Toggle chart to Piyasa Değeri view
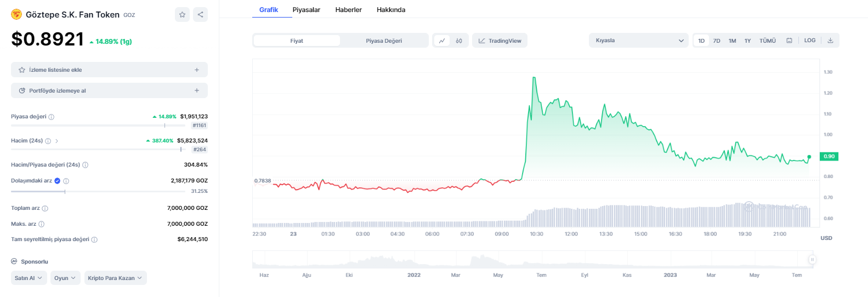 384,41
